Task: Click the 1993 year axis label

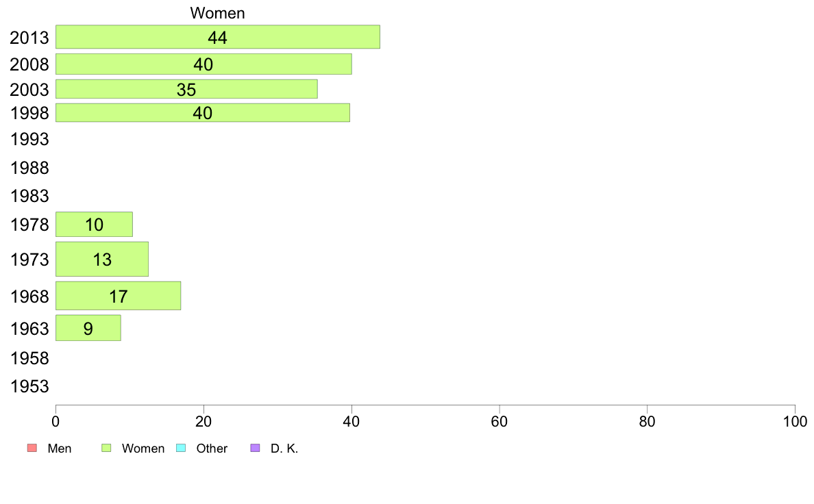Action: [x=29, y=139]
